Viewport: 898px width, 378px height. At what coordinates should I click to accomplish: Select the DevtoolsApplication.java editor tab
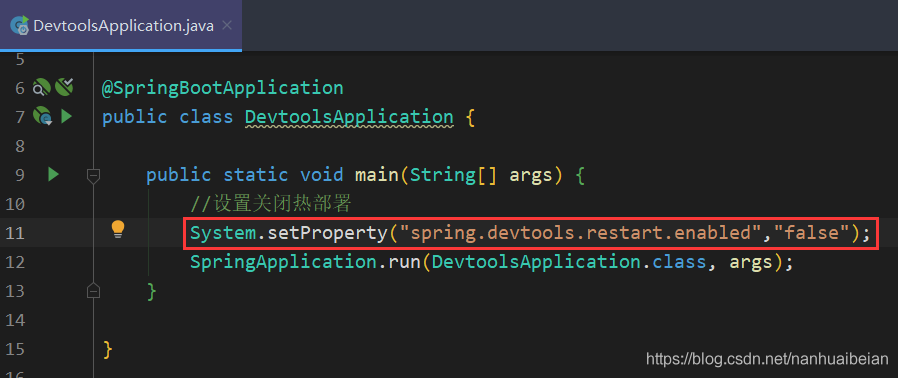point(121,25)
